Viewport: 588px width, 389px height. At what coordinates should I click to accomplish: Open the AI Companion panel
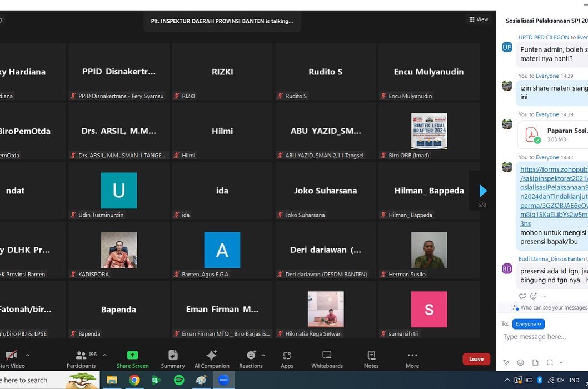point(211,358)
